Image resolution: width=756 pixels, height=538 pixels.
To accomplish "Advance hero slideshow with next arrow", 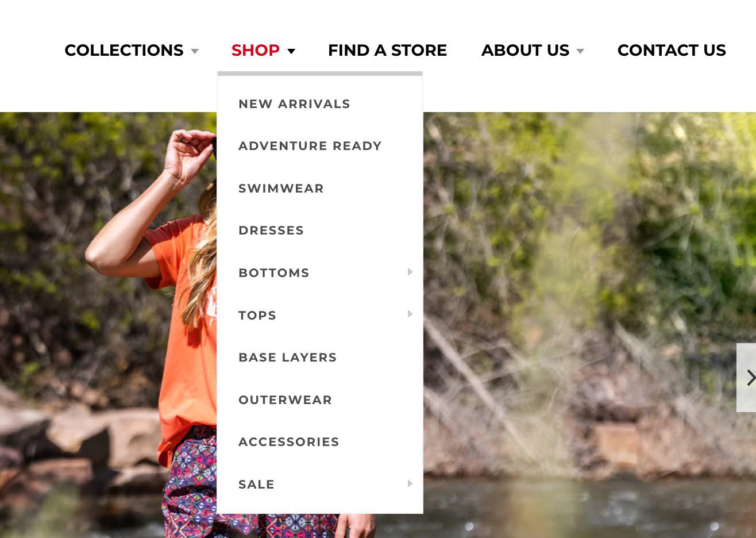I will 747,378.
